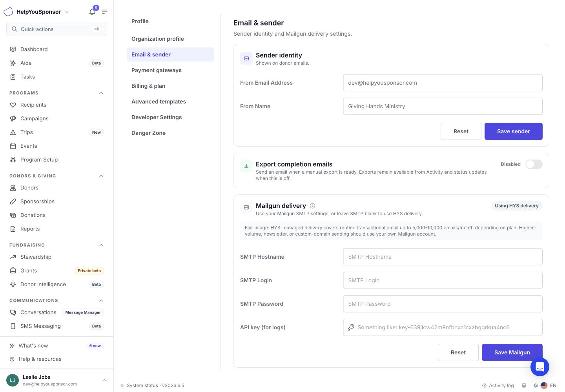Collapse the Communications section
Screen dimensions: 565x392
coord(101,301)
